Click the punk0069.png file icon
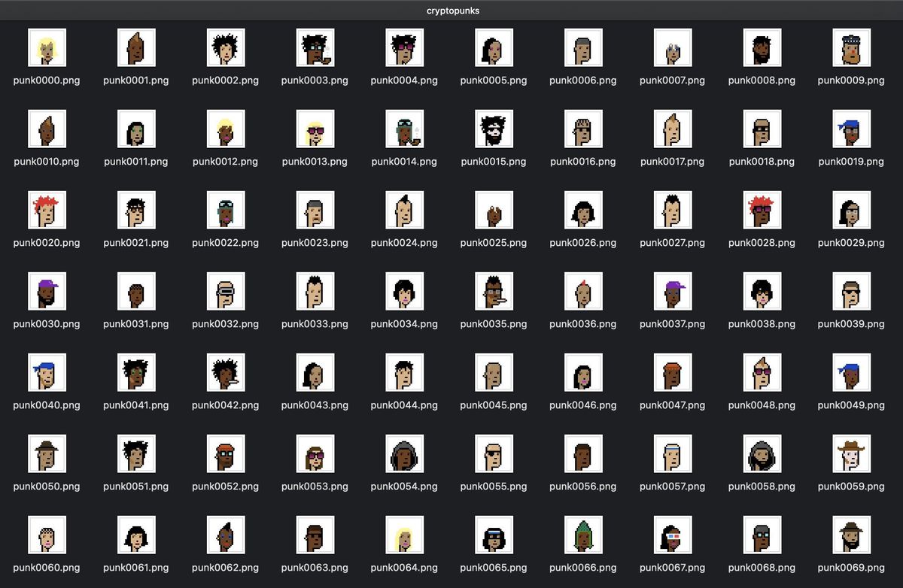 click(x=852, y=535)
